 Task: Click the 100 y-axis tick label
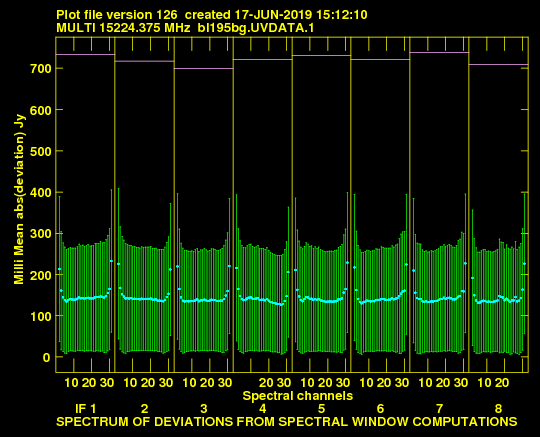point(41,316)
